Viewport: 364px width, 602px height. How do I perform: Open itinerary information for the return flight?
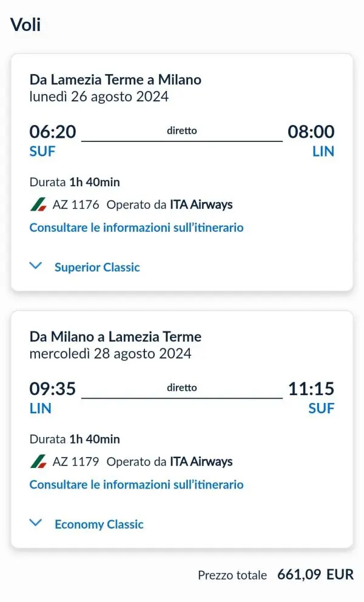(136, 484)
